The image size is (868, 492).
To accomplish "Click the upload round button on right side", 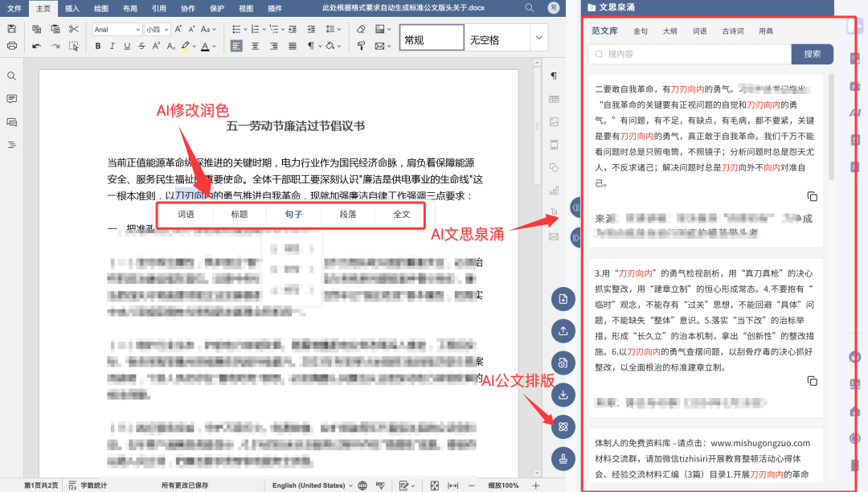I will point(563,330).
